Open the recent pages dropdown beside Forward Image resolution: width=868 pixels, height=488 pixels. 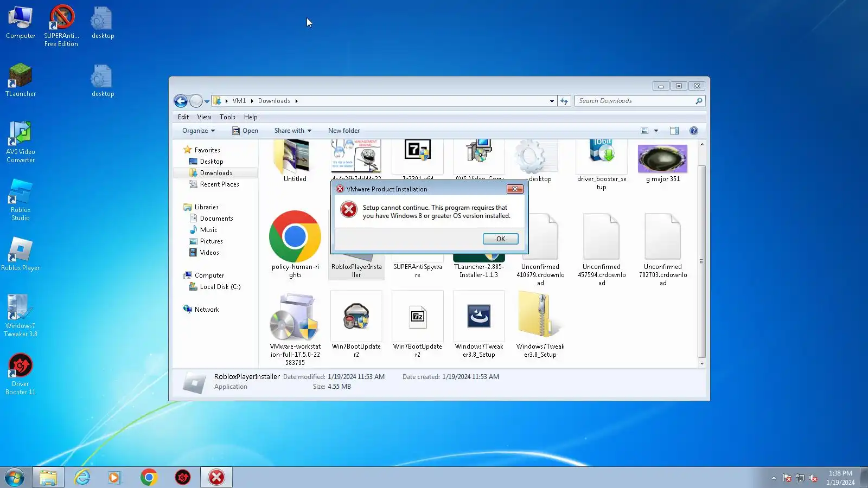pyautogui.click(x=207, y=101)
